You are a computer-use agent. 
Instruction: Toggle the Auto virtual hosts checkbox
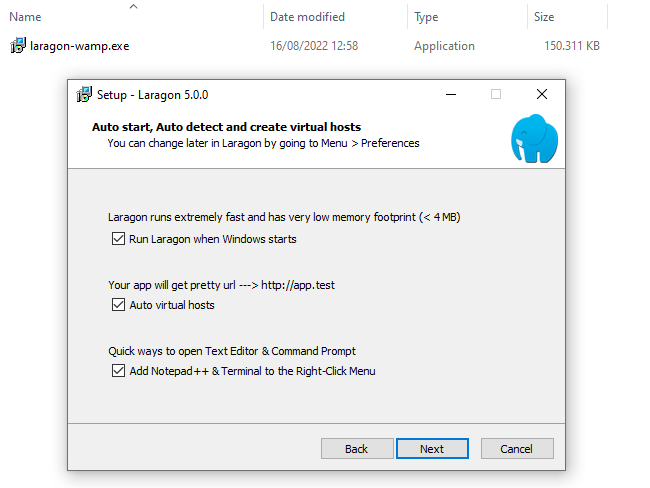[x=118, y=305]
